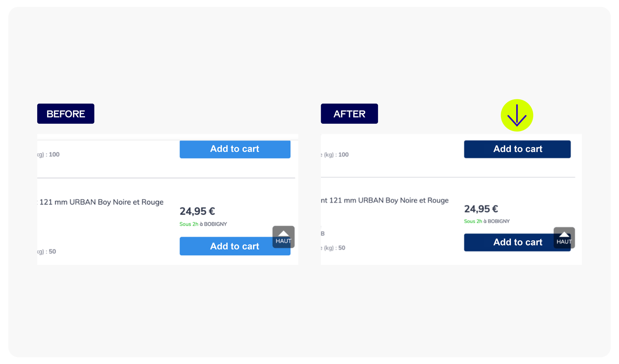Click the (kg) : 50 text in AFTER panel

point(333,248)
